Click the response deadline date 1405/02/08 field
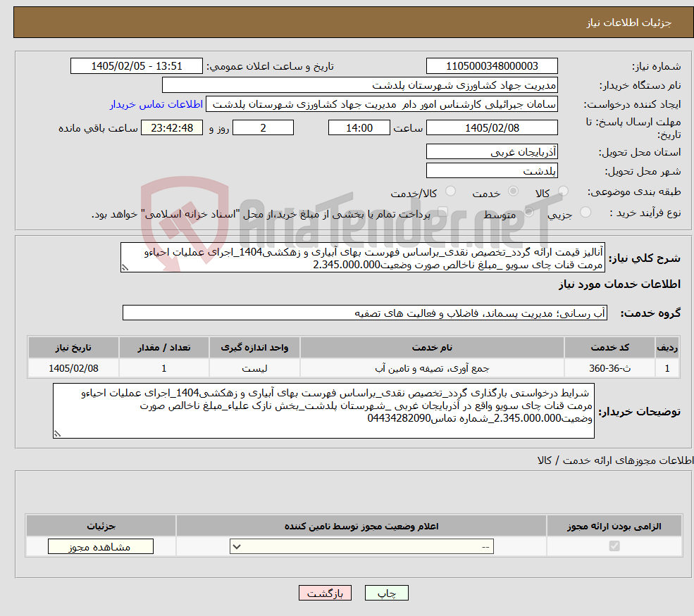 coord(492,128)
